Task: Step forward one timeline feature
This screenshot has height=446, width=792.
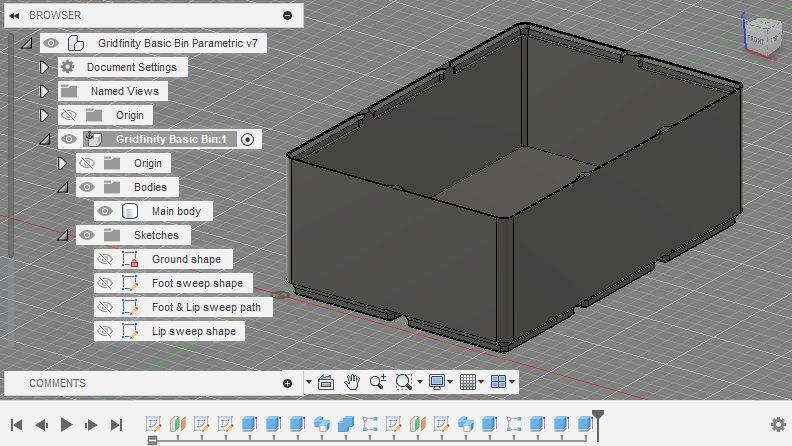Action: pyautogui.click(x=91, y=425)
